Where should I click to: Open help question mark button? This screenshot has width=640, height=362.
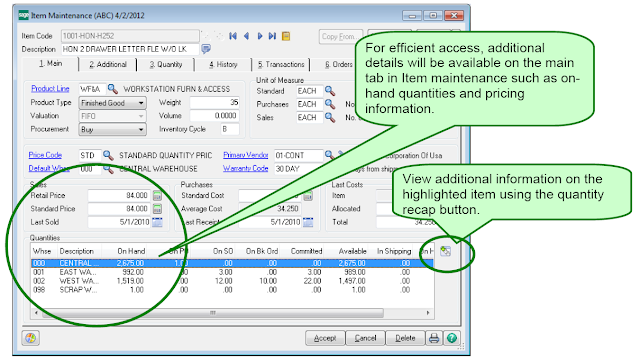click(451, 338)
